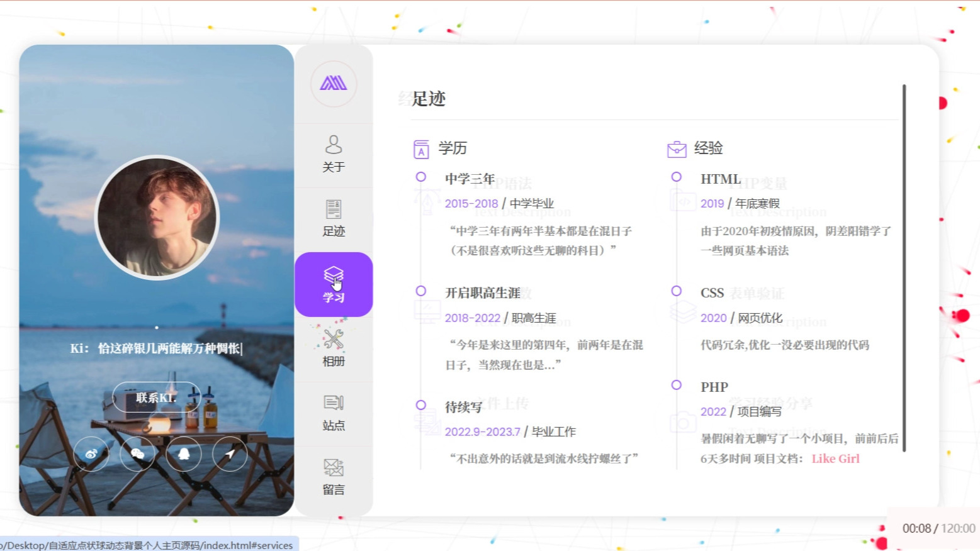
Task: Click the CSS timeline marker circle
Action: [x=677, y=291]
